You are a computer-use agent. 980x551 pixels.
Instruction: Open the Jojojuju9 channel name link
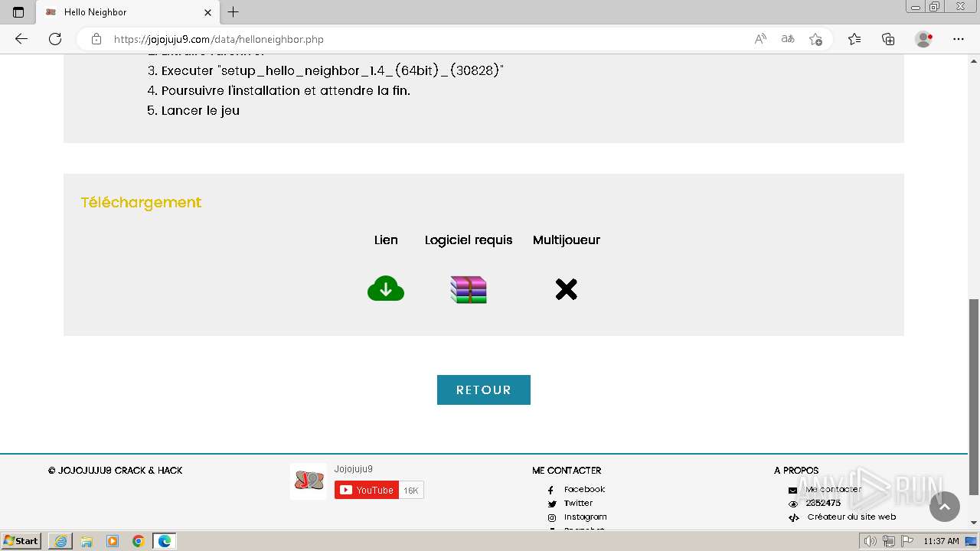click(x=354, y=469)
